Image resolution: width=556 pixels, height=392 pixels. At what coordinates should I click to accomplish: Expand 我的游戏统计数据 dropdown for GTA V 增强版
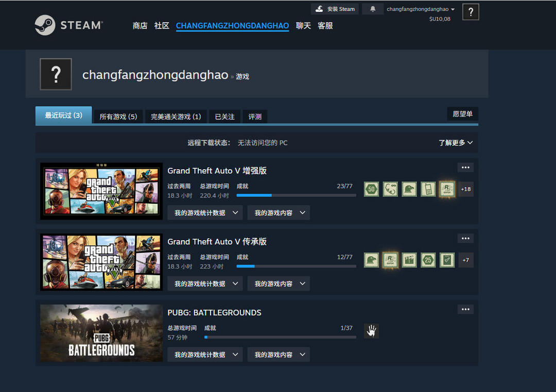(205, 213)
